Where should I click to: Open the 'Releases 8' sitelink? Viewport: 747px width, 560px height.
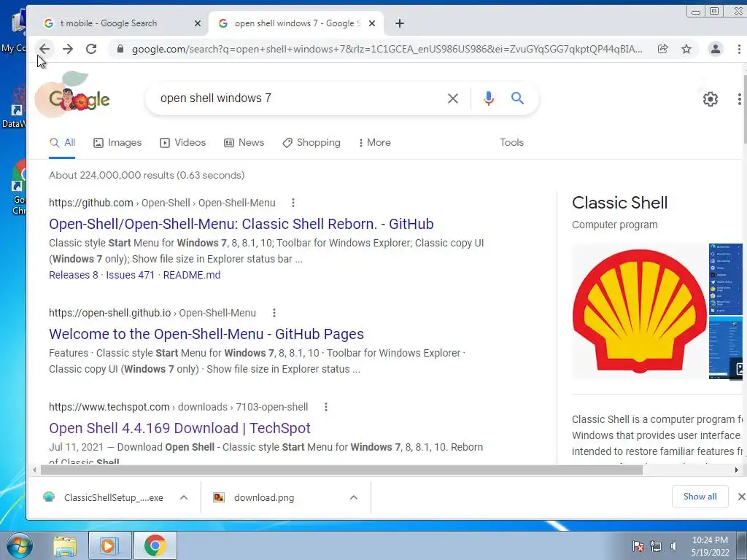74,275
